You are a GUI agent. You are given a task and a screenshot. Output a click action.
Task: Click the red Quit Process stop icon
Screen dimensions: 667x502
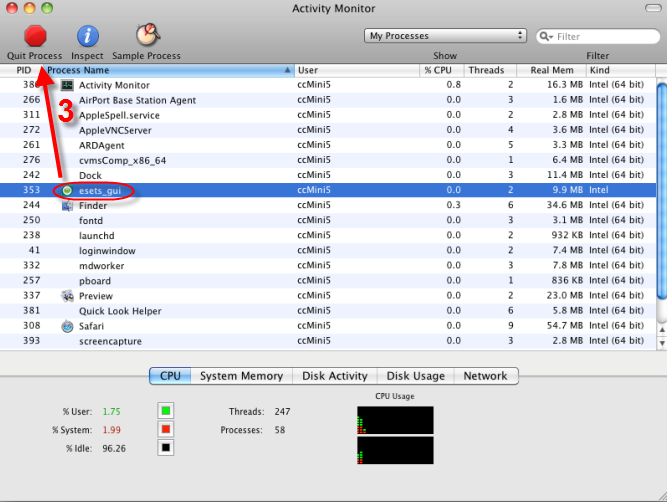pyautogui.click(x=35, y=36)
